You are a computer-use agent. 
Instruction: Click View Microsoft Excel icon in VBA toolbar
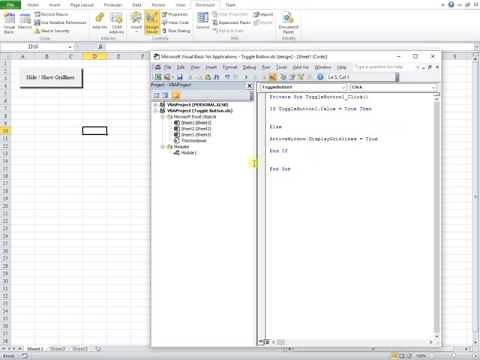[x=158, y=77]
